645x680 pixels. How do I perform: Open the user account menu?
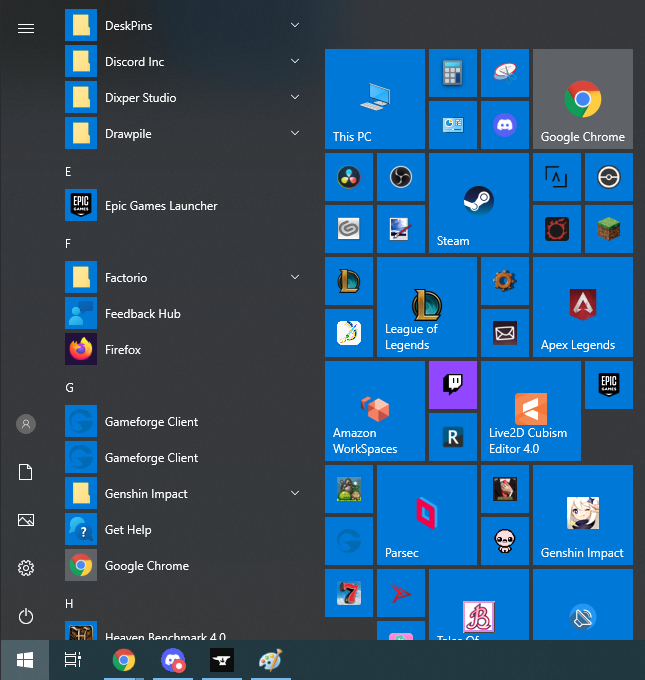tap(26, 424)
